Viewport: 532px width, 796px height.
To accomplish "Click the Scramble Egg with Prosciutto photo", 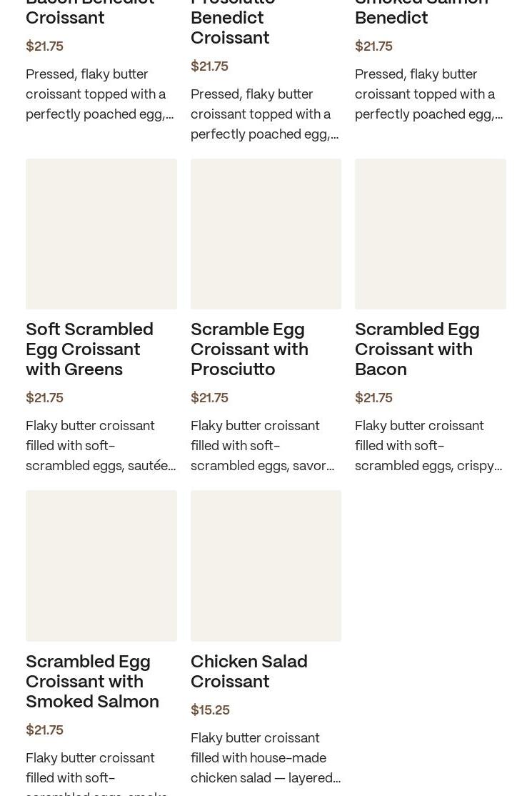I will click(266, 234).
